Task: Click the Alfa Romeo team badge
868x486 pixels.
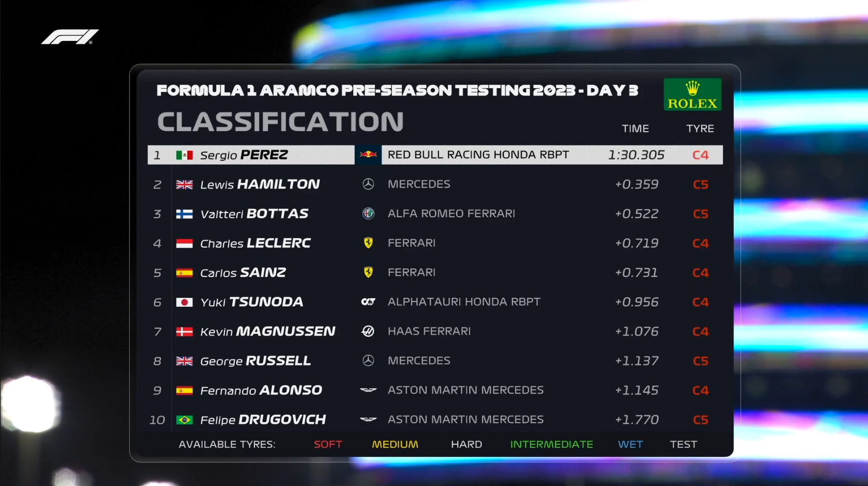Action: pos(368,214)
